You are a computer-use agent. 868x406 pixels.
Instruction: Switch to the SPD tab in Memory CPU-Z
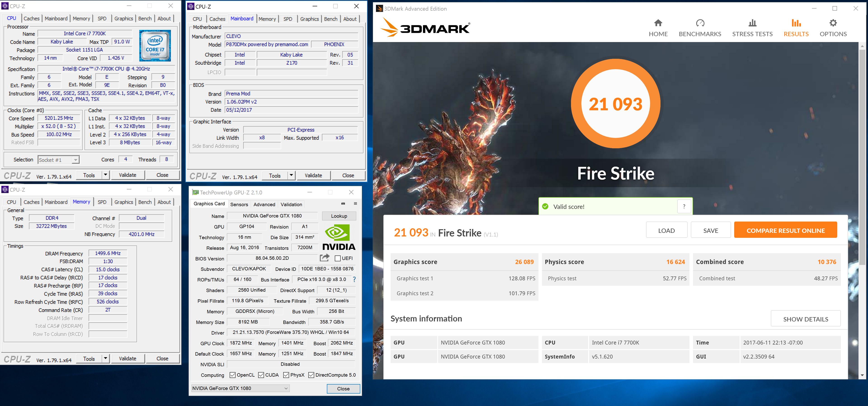pos(102,202)
